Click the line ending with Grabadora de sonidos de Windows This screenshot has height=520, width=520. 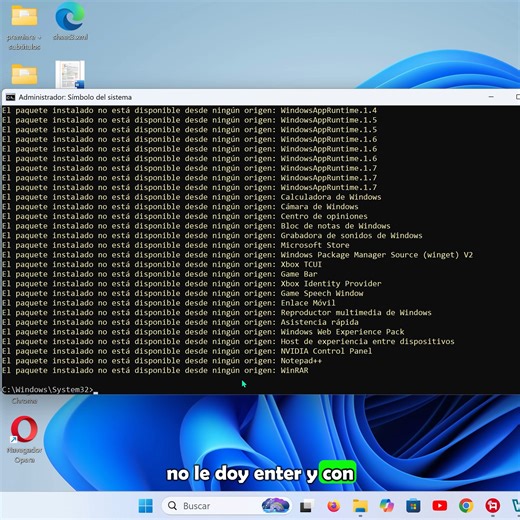(x=212, y=236)
